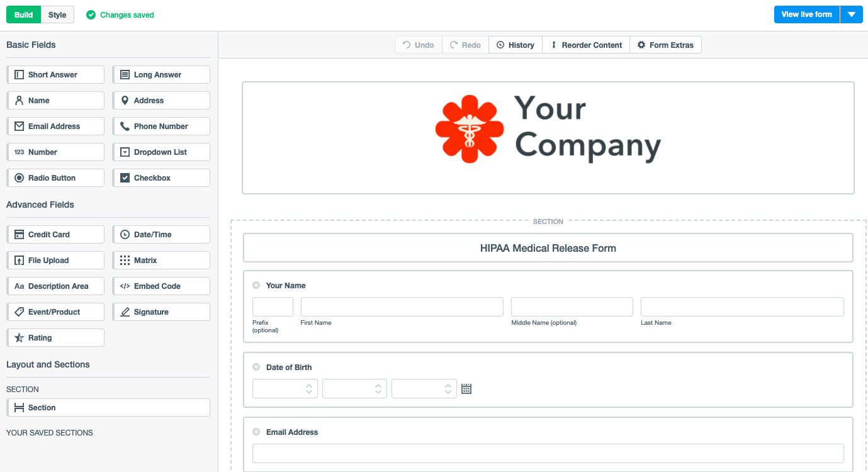Add a Short Answer field
Image resolution: width=868 pixels, height=472 pixels.
pyautogui.click(x=55, y=74)
